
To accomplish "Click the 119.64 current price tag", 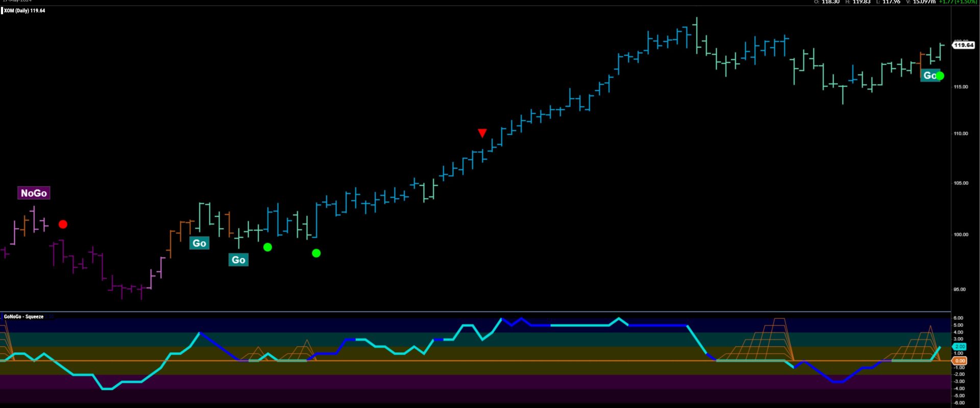I will pyautogui.click(x=964, y=45).
